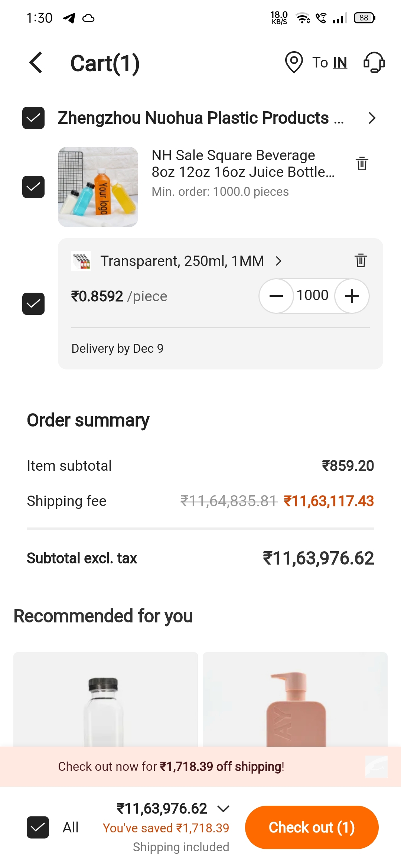Open customer support headset icon
The width and height of the screenshot is (401, 868).
pyautogui.click(x=374, y=62)
